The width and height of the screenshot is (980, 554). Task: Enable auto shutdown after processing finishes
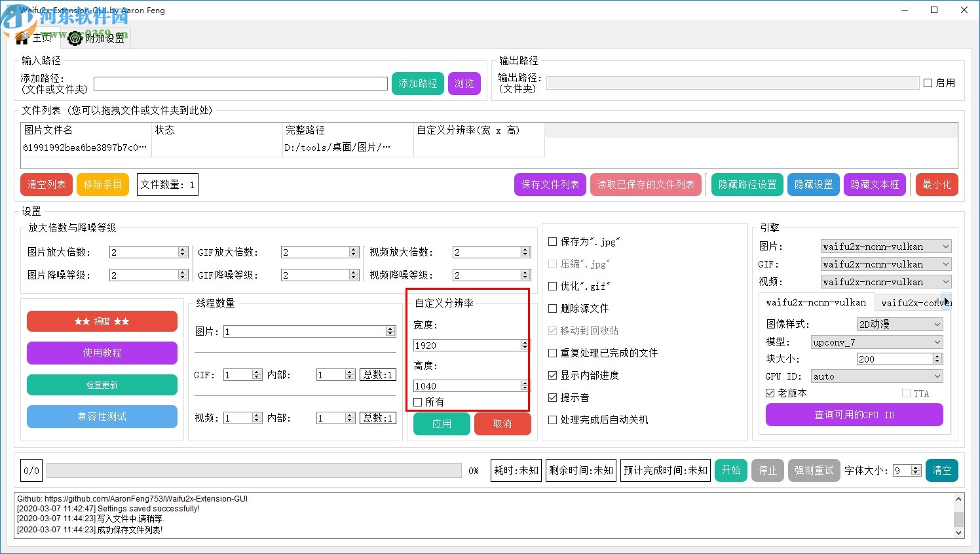(552, 420)
